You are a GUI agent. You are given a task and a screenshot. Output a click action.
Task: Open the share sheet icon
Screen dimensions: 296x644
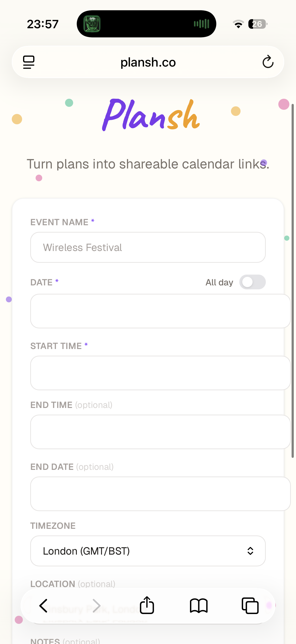click(147, 605)
